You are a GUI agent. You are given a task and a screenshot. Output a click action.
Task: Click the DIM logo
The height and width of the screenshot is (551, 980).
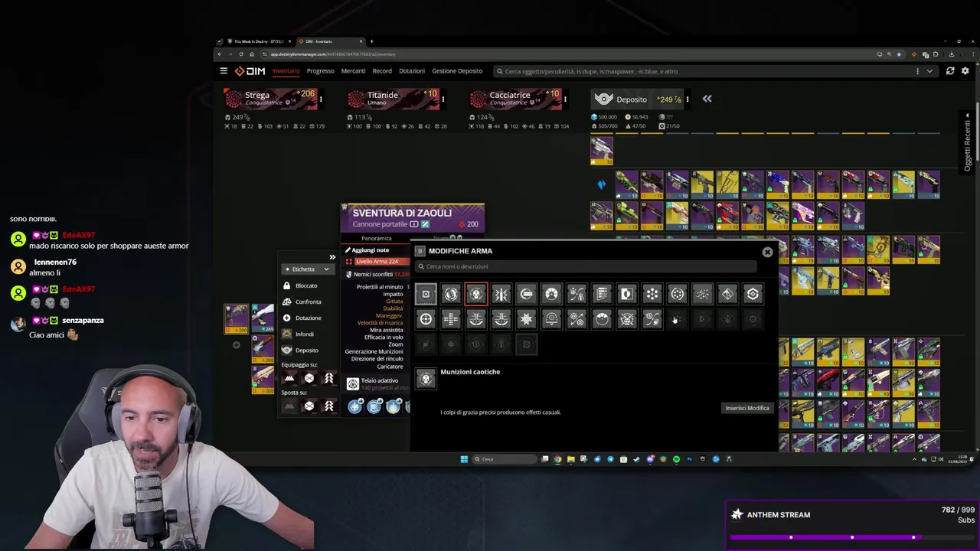pos(250,71)
